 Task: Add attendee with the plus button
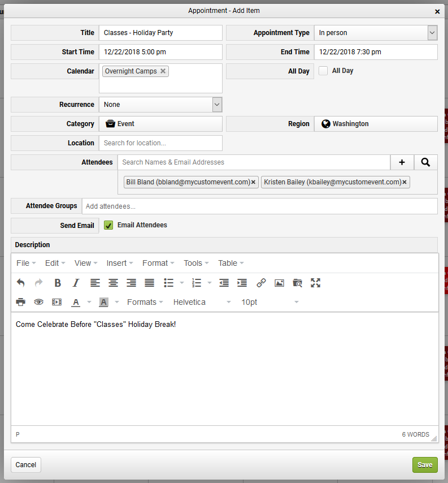(402, 162)
